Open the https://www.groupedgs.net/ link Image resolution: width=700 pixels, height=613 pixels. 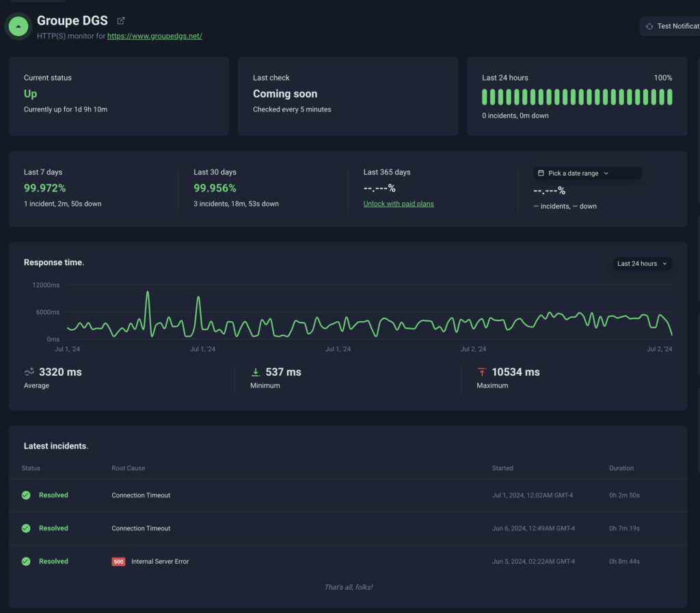[x=154, y=36]
